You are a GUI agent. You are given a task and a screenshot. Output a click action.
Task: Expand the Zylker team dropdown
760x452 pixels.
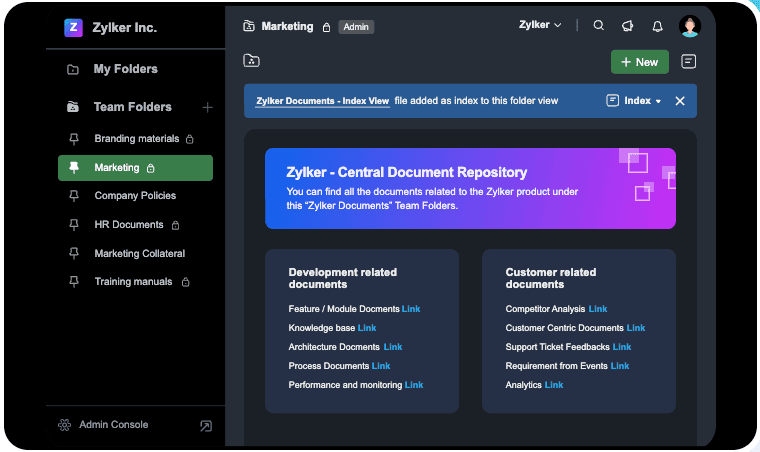(x=540, y=25)
